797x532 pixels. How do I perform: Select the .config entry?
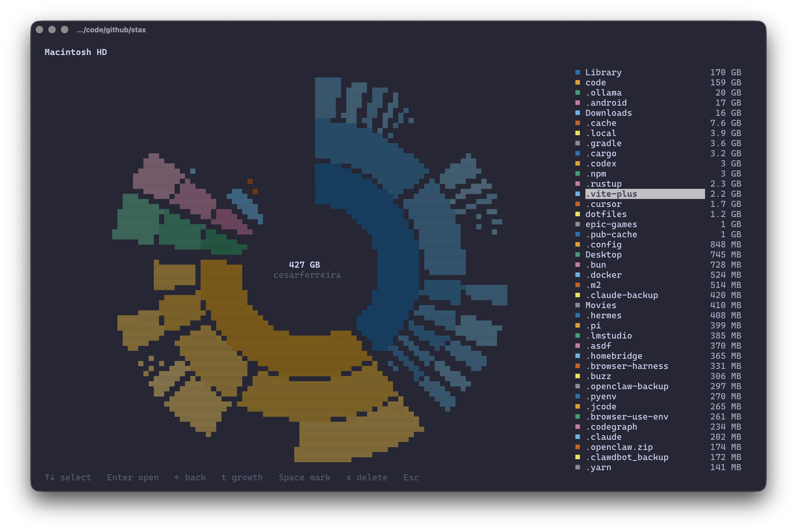658,245
